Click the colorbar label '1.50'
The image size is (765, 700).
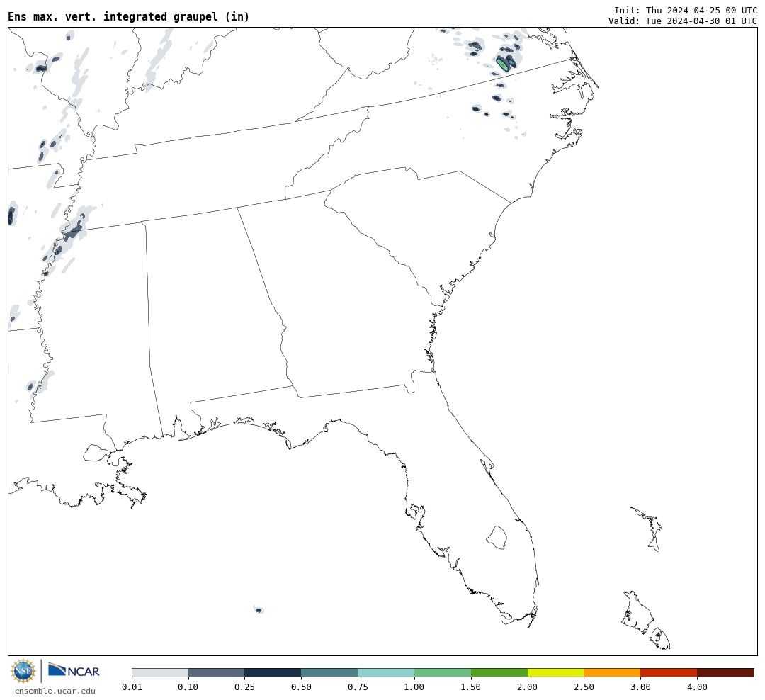click(471, 687)
